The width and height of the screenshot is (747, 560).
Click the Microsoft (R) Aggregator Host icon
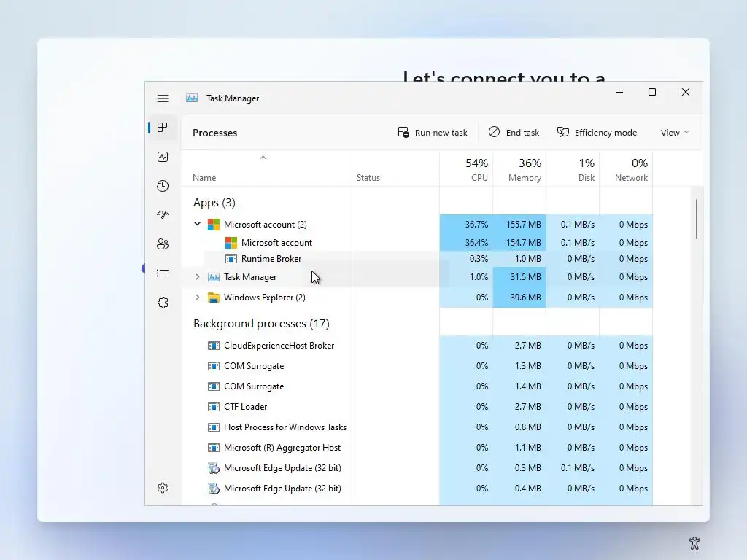214,448
